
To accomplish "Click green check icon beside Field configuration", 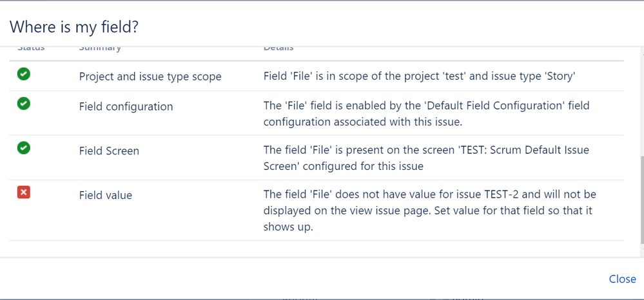I will coord(24,104).
